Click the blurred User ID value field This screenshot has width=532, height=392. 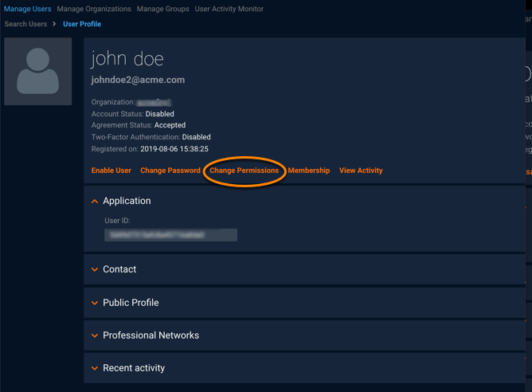click(171, 235)
